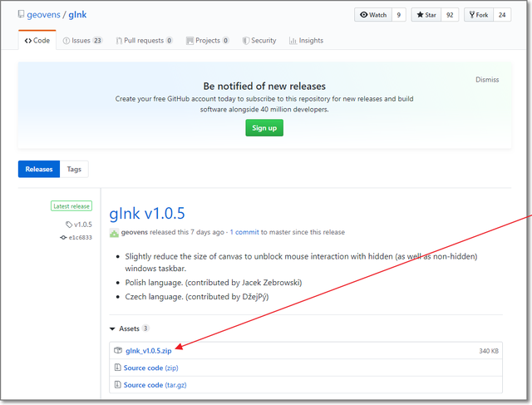Open the Code tab
This screenshot has height=405, width=532.
pos(38,40)
